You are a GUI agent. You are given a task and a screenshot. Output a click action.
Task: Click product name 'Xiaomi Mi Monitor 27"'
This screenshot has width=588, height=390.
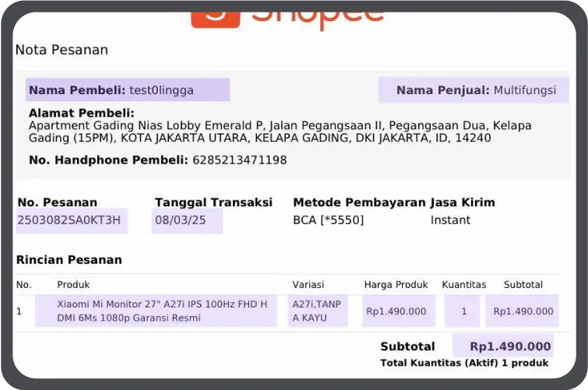[x=162, y=311]
